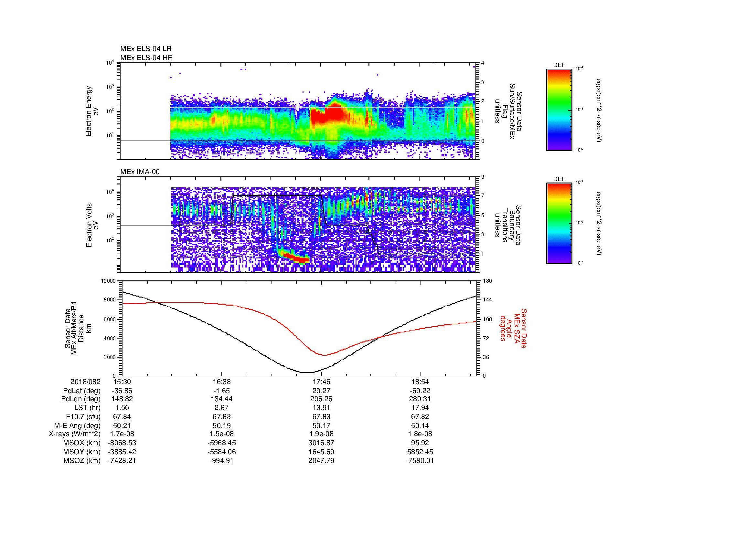Click M-E Ang value 50.14

420,426
